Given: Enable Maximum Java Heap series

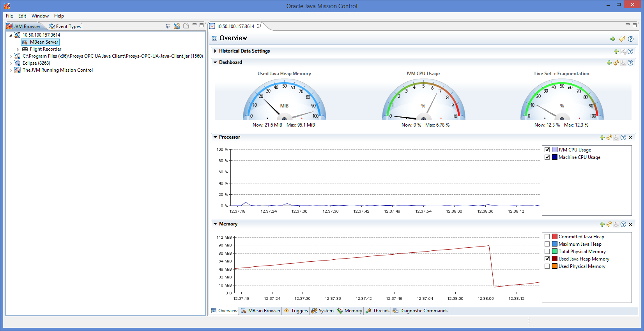Looking at the screenshot, I should click(x=547, y=244).
